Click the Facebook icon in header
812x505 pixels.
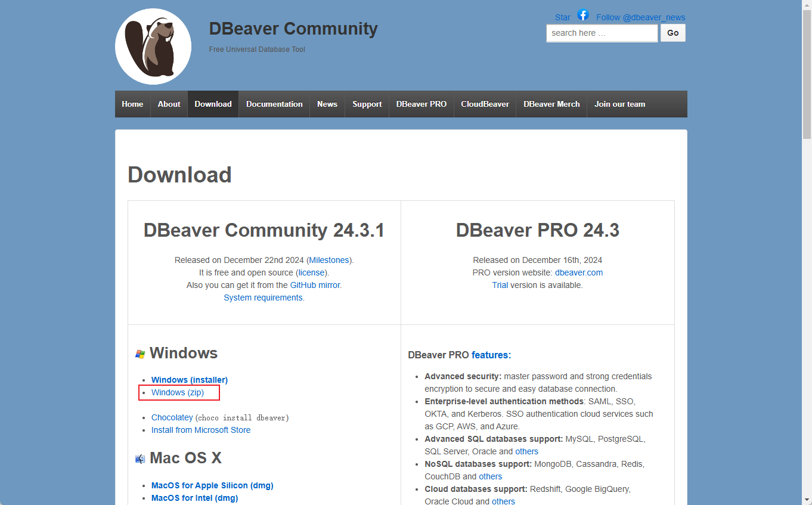pos(583,16)
